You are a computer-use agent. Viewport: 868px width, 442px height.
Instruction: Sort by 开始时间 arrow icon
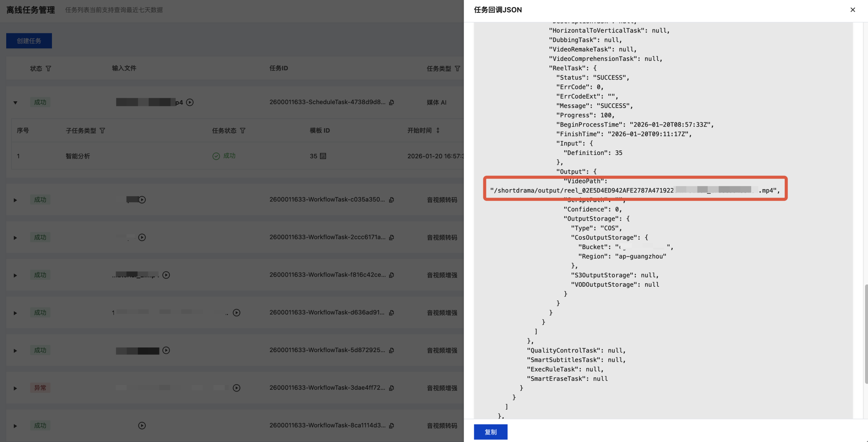pos(438,130)
